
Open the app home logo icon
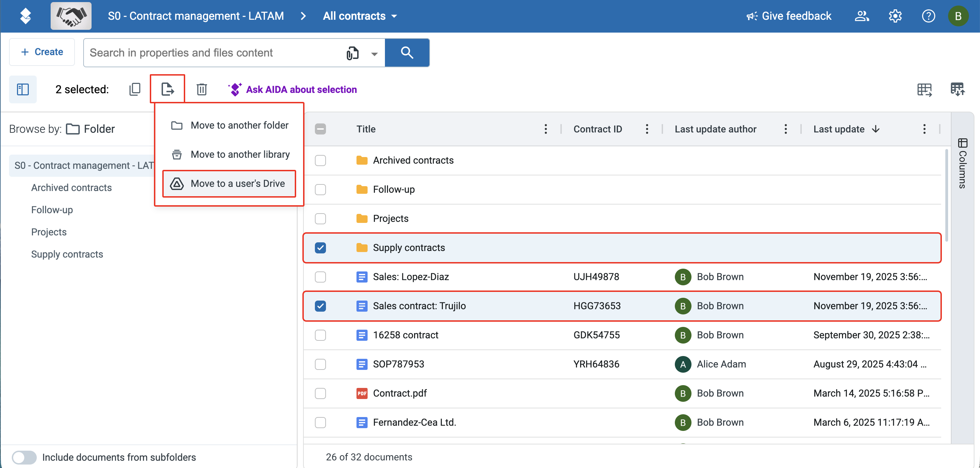pos(26,16)
